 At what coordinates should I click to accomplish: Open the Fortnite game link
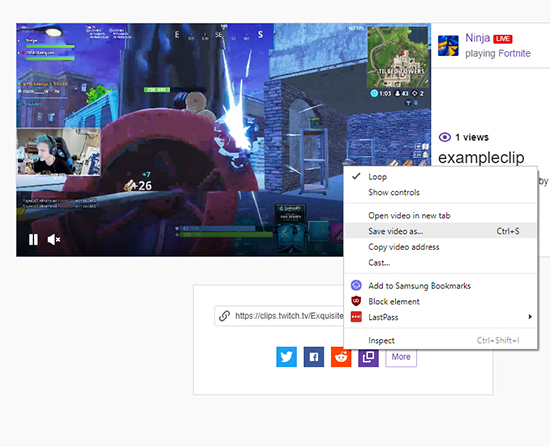tap(514, 53)
